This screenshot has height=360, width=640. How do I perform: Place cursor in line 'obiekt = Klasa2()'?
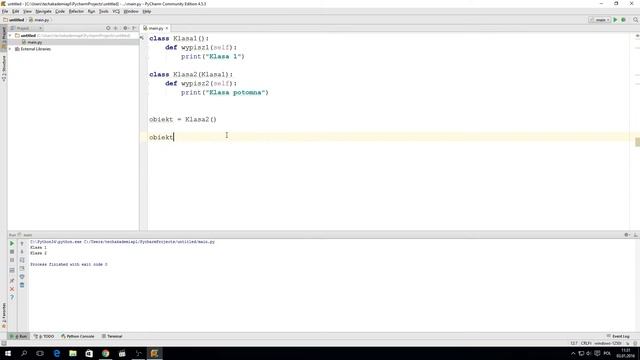tap(183, 120)
